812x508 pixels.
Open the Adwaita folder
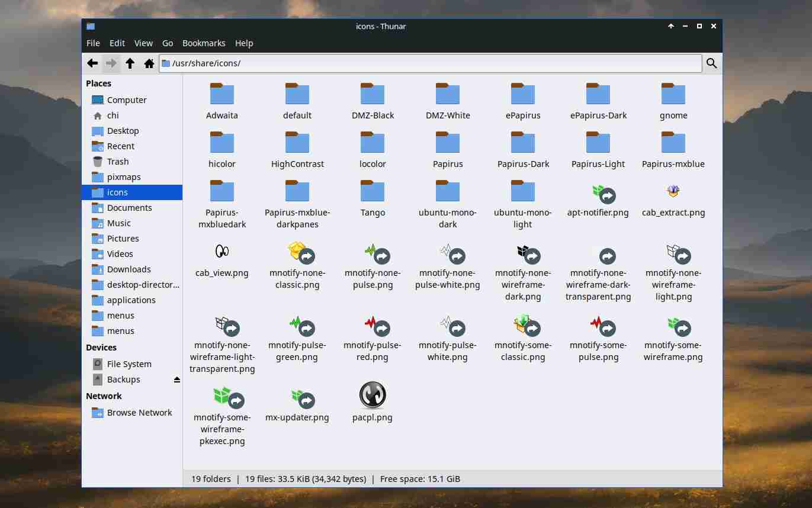[222, 95]
